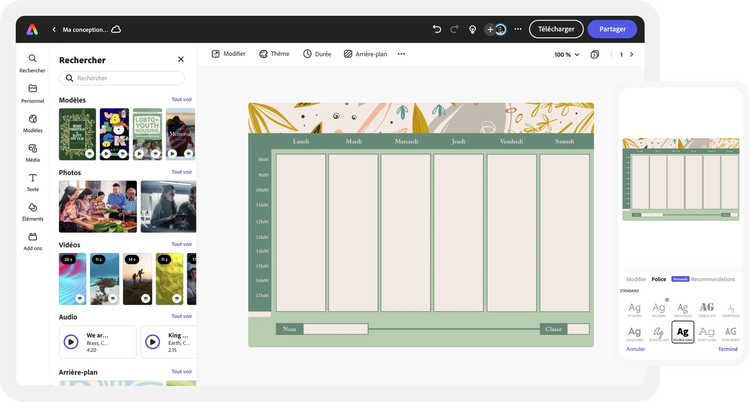
Task: Open the Recommandations tab in the phone preview
Action: pyautogui.click(x=713, y=279)
